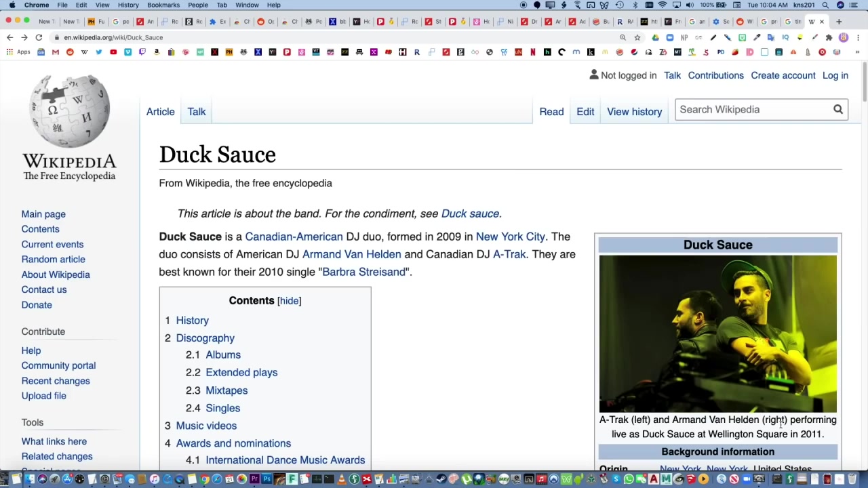Open the Barbra Streisand single link
The image size is (868, 488).
(x=363, y=272)
